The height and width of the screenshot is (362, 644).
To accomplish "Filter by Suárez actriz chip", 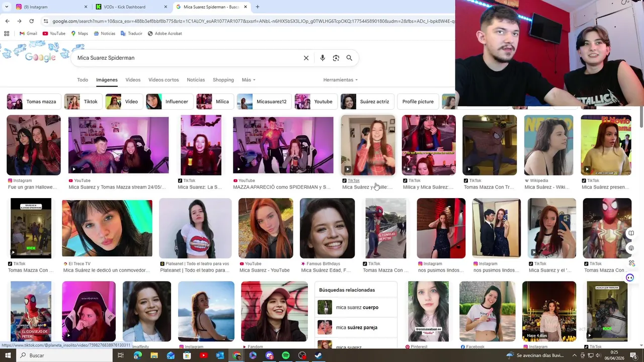I will coord(367,102).
